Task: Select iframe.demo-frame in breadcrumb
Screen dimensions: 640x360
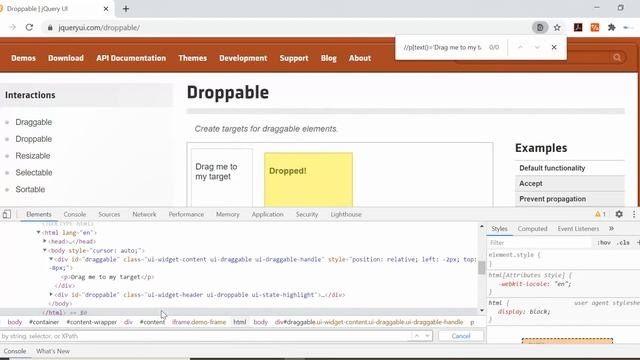Action: [x=199, y=322]
